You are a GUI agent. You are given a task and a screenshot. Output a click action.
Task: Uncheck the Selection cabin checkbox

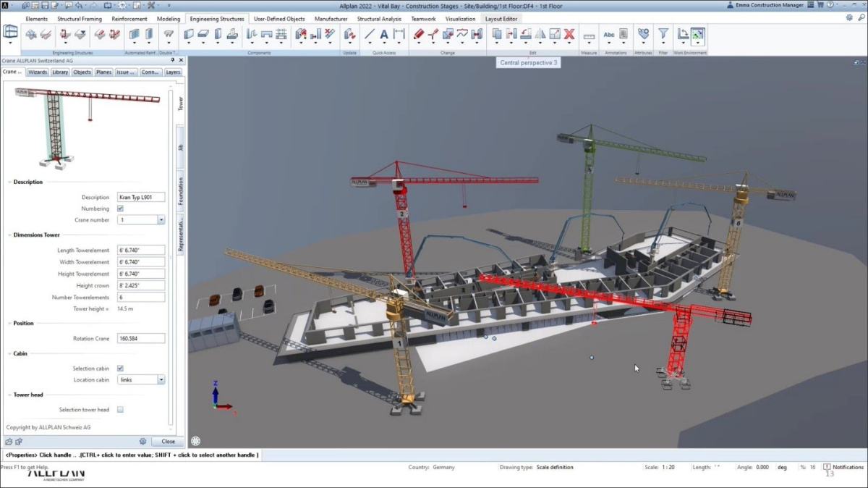120,369
